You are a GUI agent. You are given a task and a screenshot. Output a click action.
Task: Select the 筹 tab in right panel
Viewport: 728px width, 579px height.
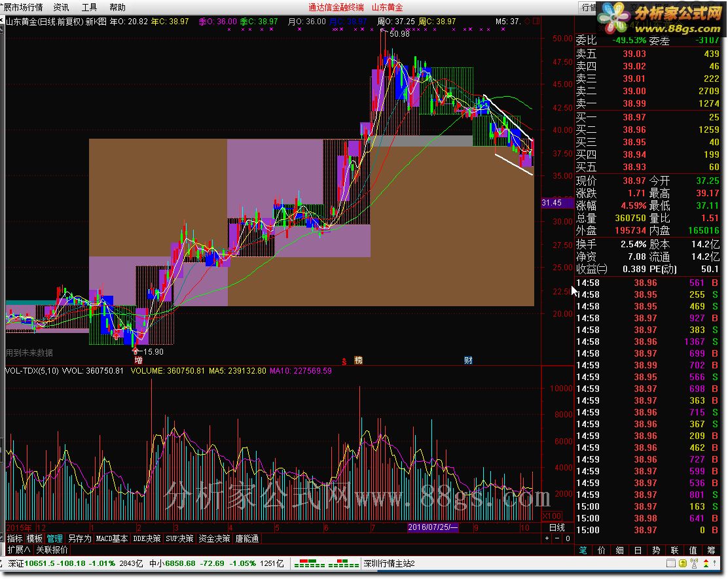[x=711, y=550]
